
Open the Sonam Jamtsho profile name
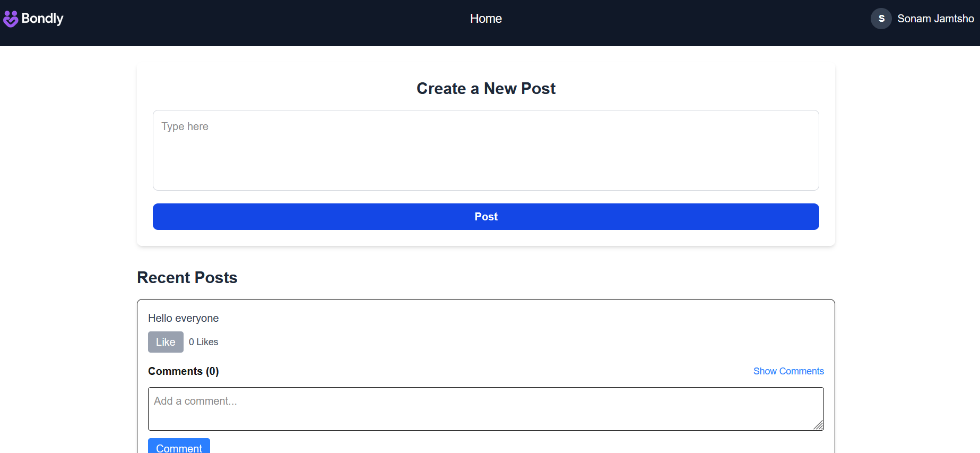(935, 19)
